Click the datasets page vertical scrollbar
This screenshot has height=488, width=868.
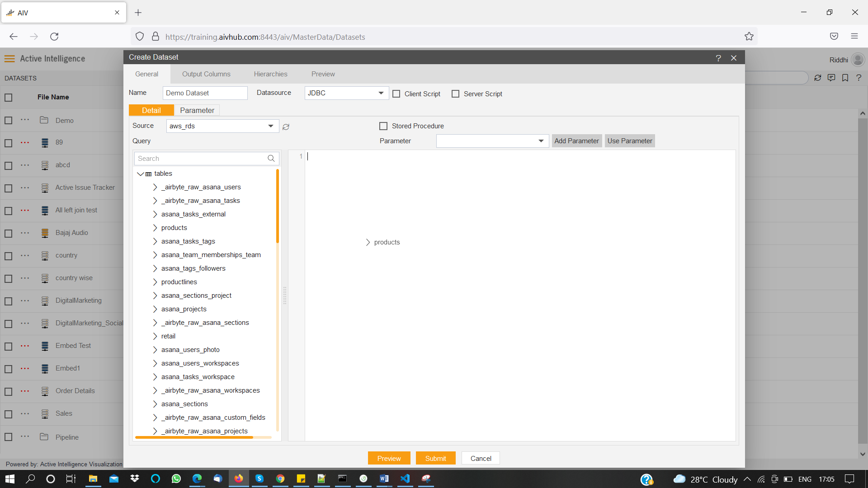863,280
